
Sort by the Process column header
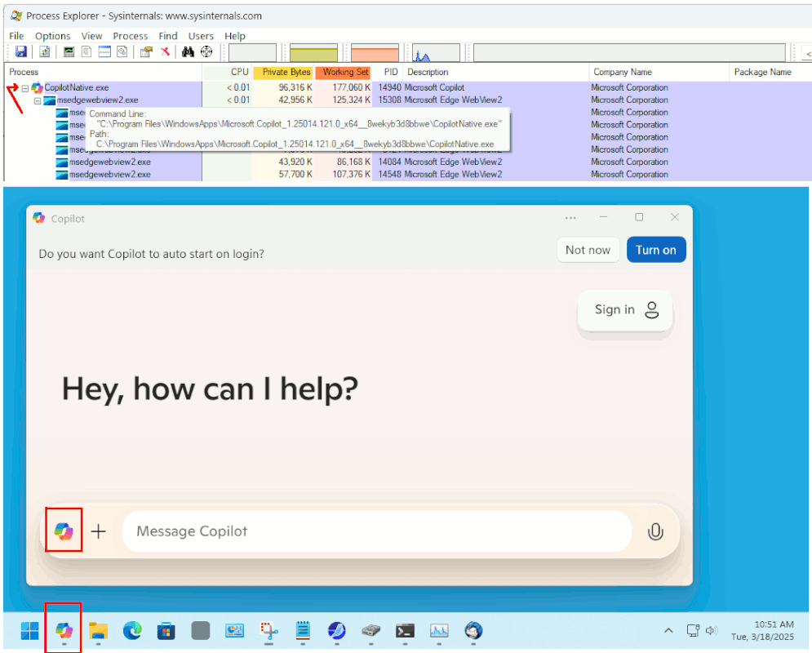point(103,72)
